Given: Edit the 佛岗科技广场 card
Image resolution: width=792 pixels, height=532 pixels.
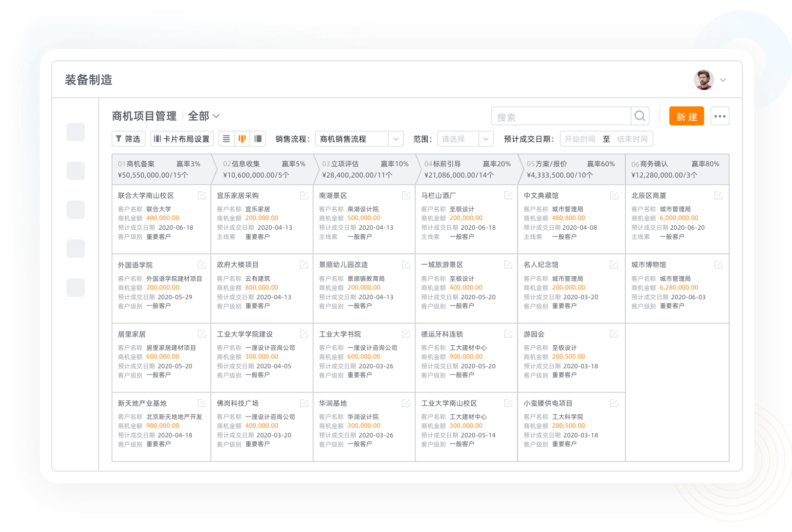Looking at the screenshot, I should click(x=304, y=403).
